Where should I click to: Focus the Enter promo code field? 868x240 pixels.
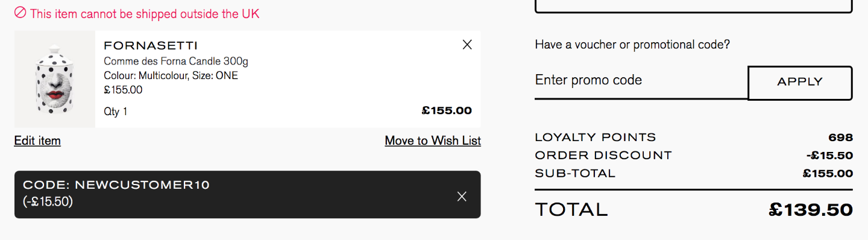click(641, 81)
